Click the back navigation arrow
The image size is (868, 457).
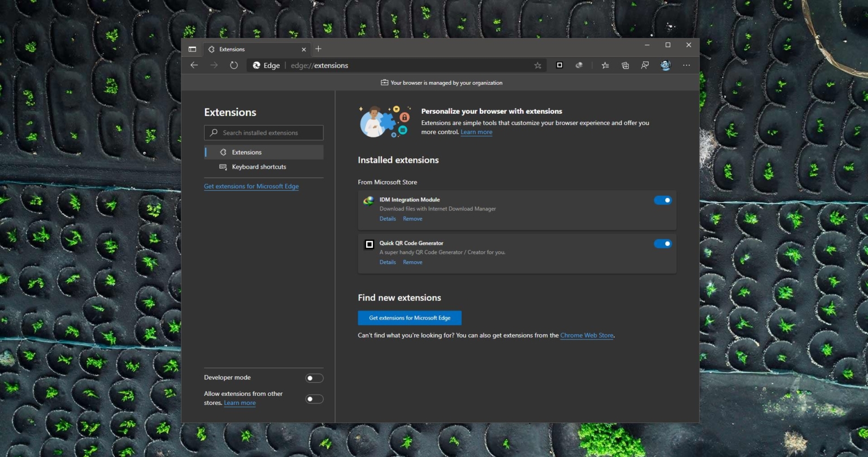coord(194,65)
